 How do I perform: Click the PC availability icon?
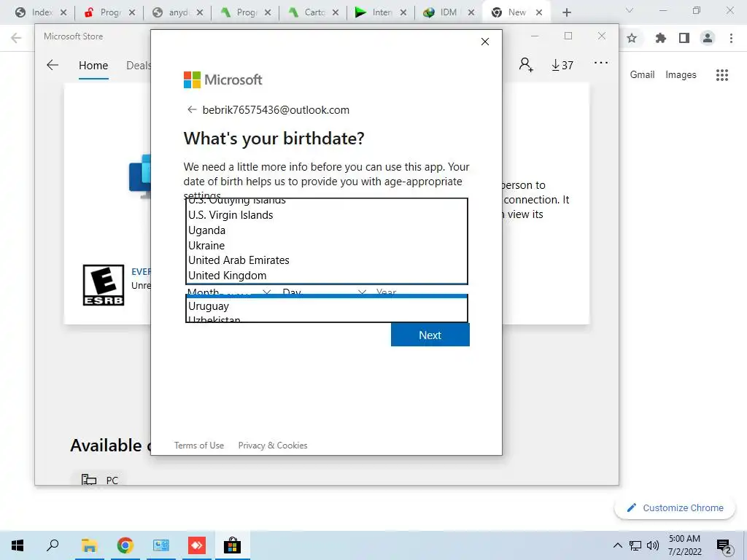click(x=88, y=480)
